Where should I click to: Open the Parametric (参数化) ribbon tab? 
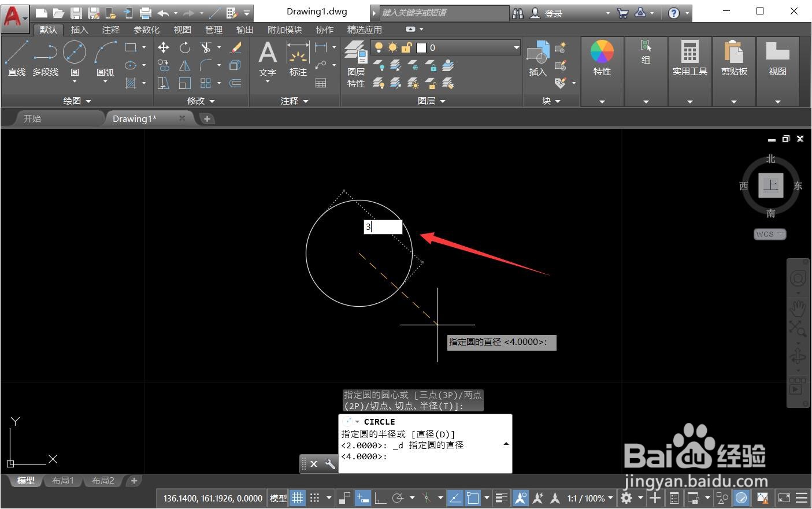point(146,29)
